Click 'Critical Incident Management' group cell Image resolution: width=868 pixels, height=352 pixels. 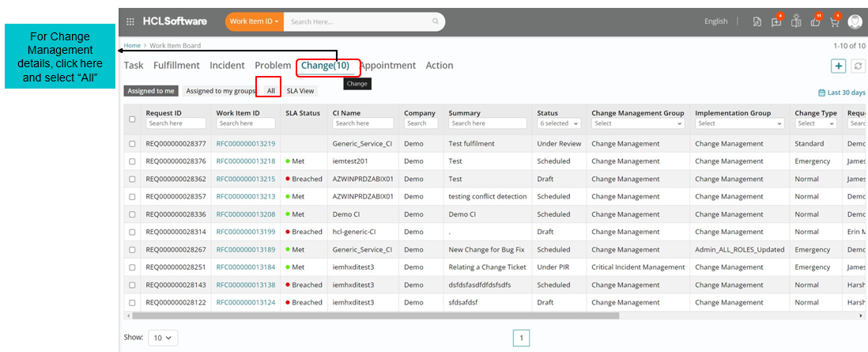638,267
